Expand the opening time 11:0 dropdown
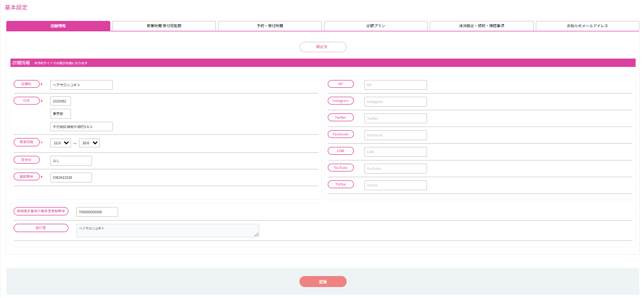This screenshot has width=644, height=298. coord(61,143)
